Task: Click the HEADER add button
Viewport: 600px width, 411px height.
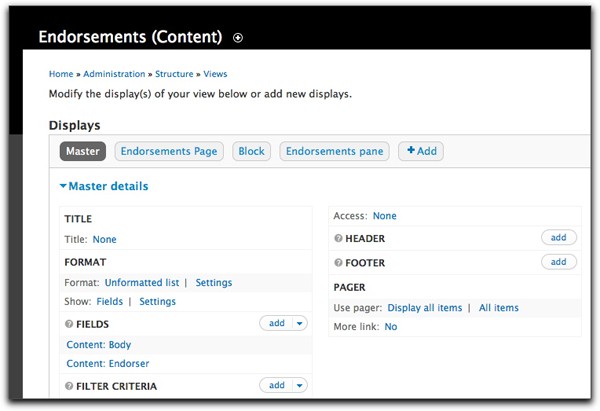Action: click(x=558, y=238)
